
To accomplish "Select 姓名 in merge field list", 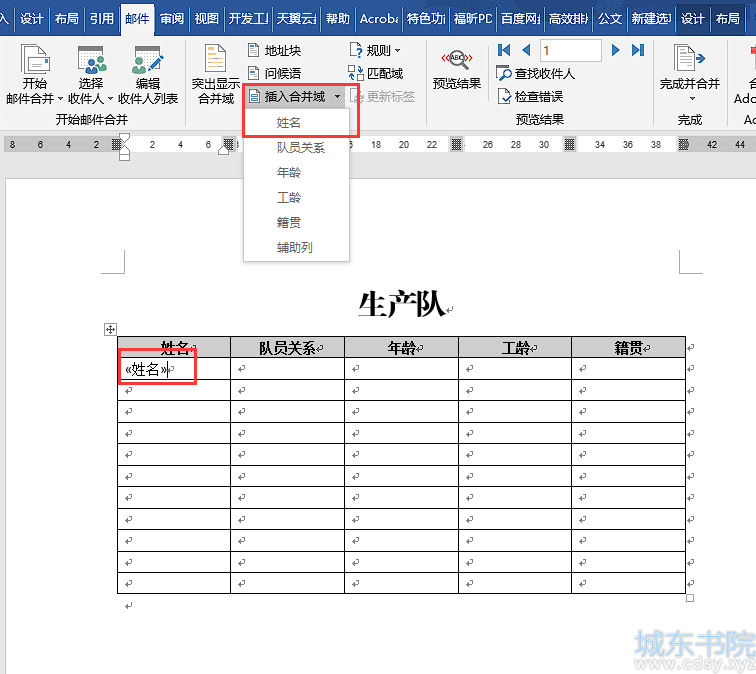I will coord(297,122).
